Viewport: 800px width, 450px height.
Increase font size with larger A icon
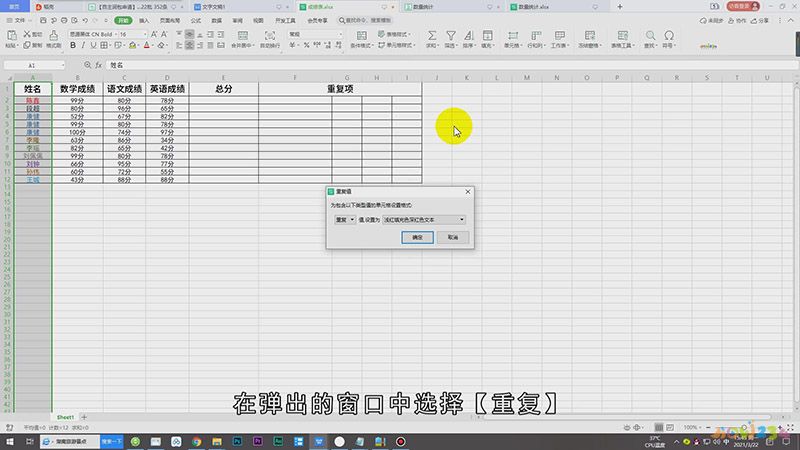pyautogui.click(x=154, y=34)
